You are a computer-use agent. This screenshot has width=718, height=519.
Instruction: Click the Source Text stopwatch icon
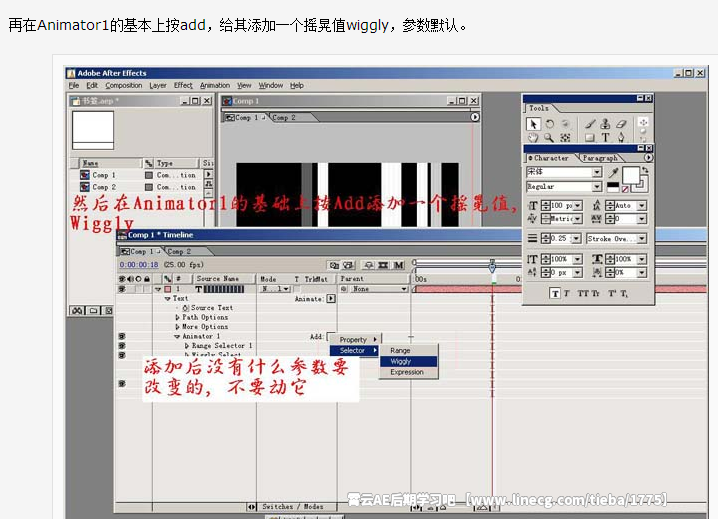pyautogui.click(x=185, y=308)
